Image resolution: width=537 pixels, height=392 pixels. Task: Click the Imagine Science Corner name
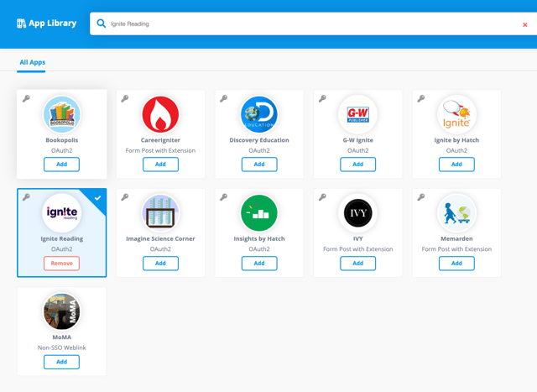[x=160, y=239]
